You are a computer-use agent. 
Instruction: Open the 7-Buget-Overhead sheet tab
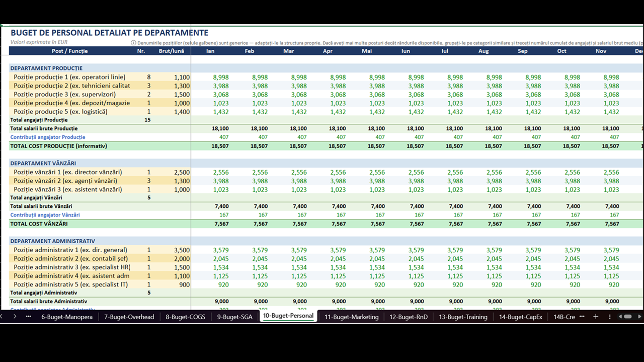point(129,317)
